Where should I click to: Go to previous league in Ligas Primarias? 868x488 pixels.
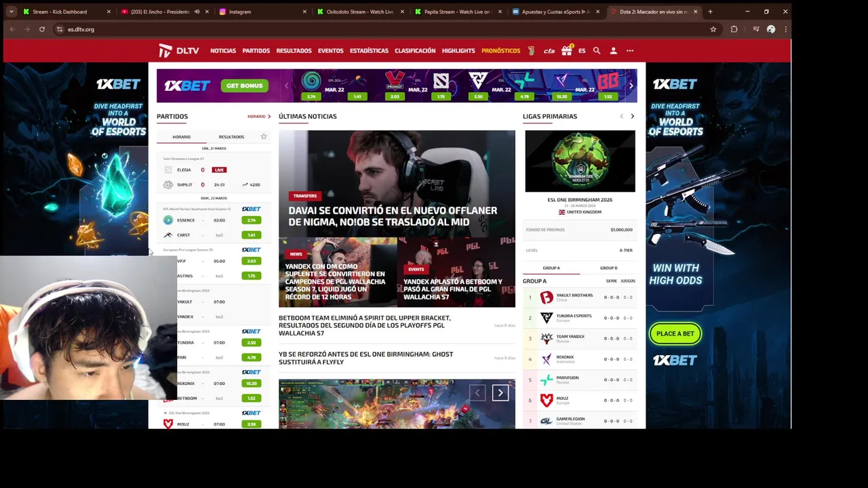pos(621,117)
